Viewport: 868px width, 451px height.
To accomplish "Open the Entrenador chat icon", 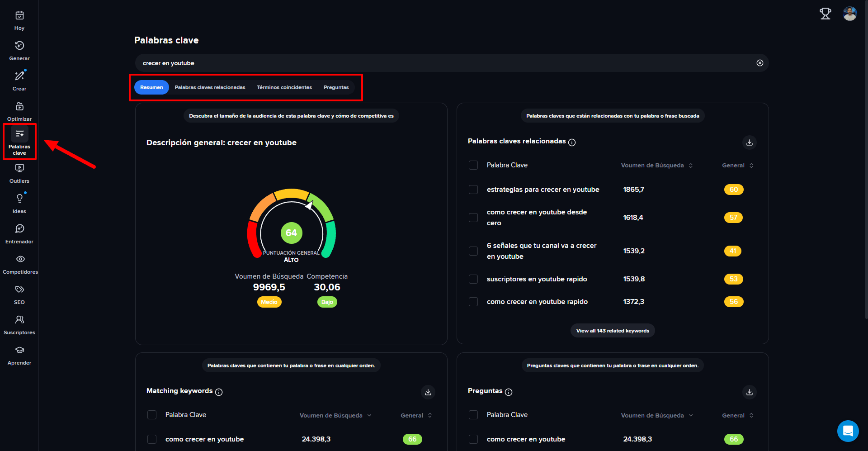I will tap(19, 229).
